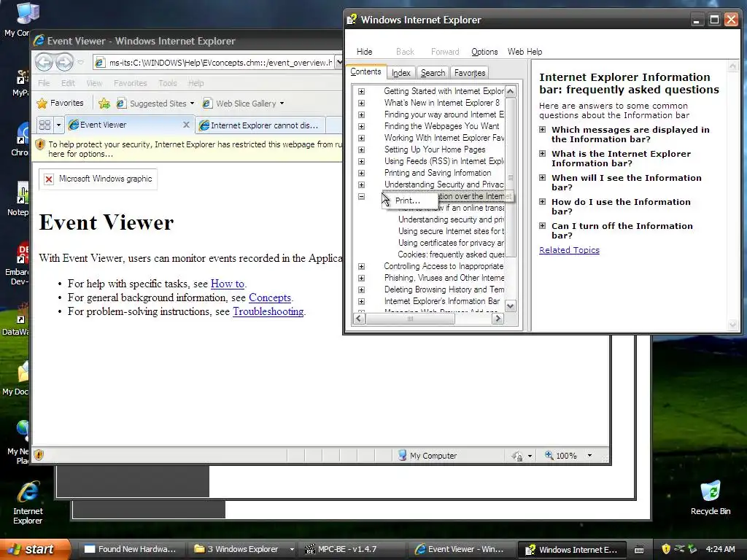Screen dimensions: 747x560
Task: Click Hide in the help toolbar
Action: tap(365, 52)
